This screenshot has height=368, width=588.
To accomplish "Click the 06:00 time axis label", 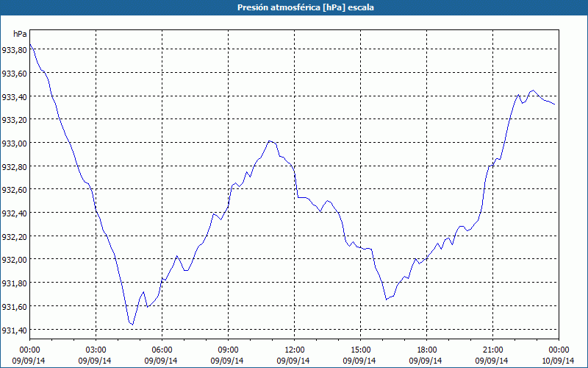I will (162, 350).
